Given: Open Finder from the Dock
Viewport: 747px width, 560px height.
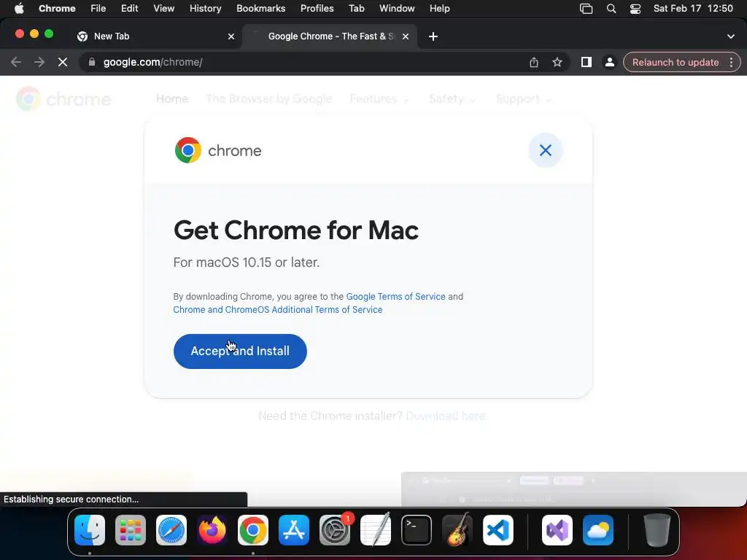Looking at the screenshot, I should 90,530.
